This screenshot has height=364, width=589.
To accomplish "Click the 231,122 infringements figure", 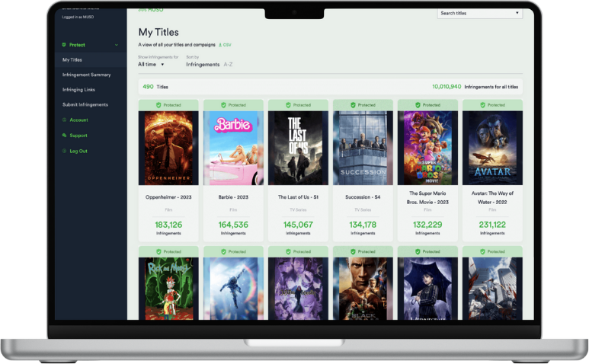I will tap(492, 225).
